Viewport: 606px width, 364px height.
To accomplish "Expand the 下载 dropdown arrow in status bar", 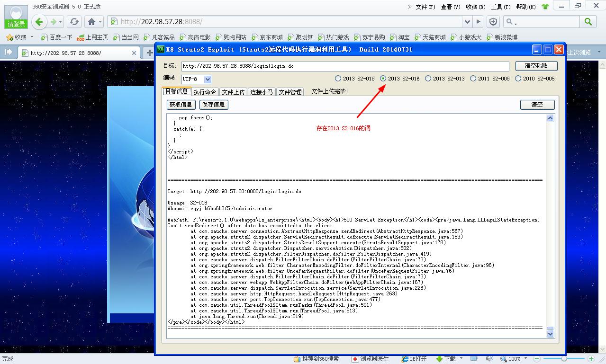I will point(460,359).
